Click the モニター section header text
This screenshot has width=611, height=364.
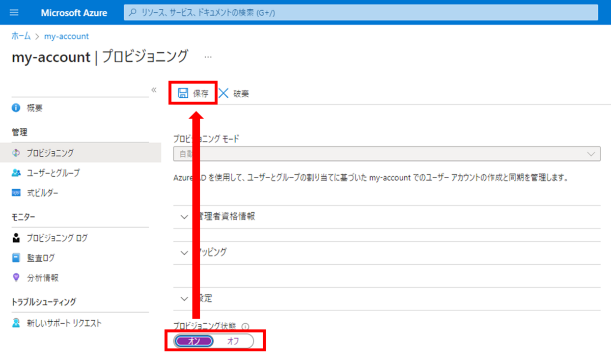23,217
